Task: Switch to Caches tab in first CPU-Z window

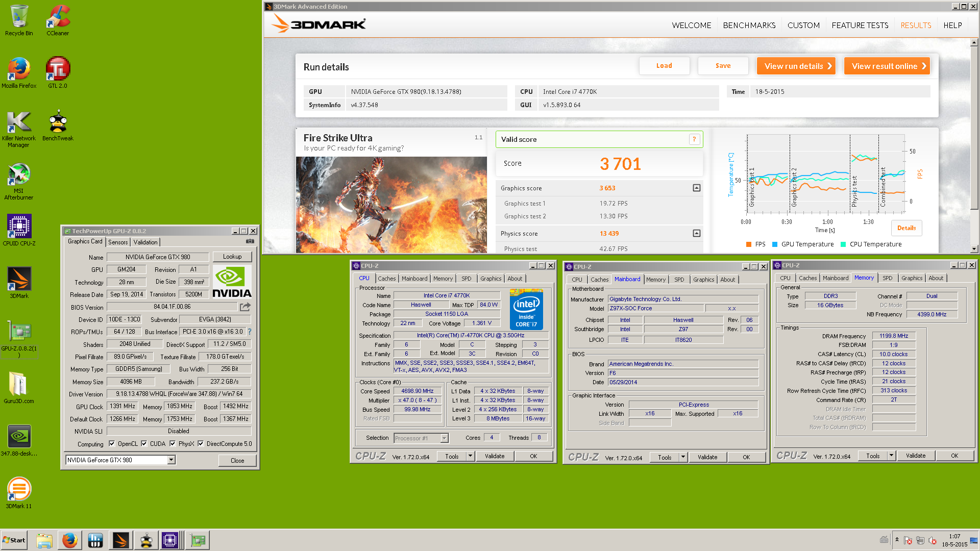Action: coord(386,279)
